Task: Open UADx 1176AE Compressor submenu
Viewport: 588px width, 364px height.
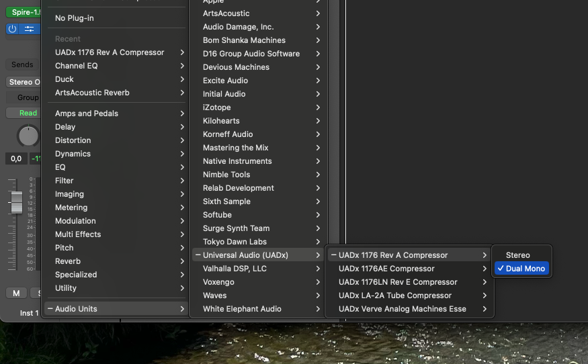Action: (x=409, y=269)
